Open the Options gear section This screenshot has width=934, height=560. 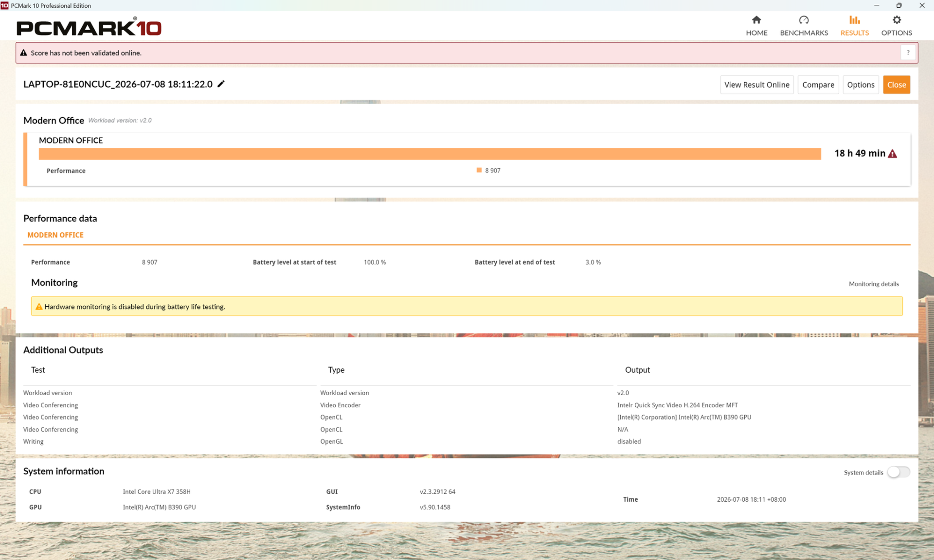coord(897,25)
